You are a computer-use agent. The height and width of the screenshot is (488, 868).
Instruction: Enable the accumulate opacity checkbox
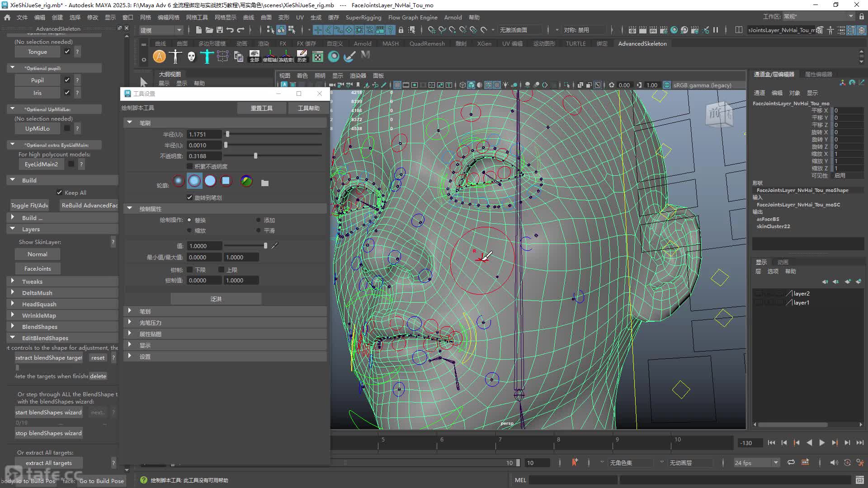click(189, 166)
